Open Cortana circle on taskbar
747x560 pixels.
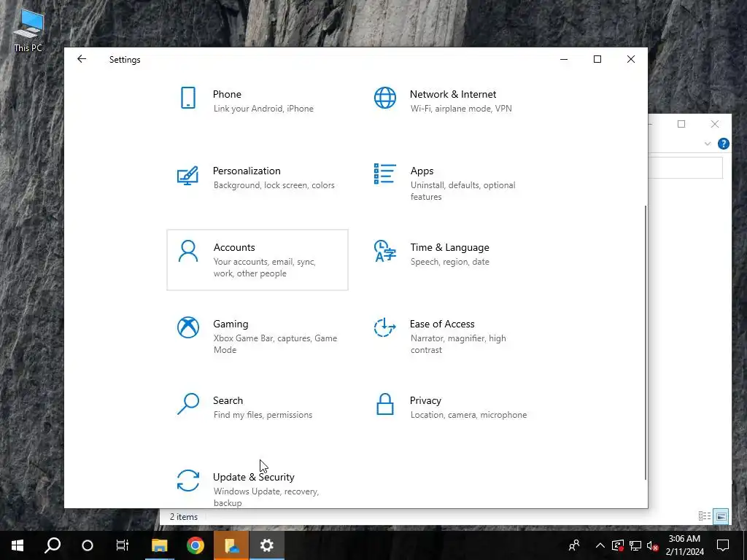pos(88,545)
